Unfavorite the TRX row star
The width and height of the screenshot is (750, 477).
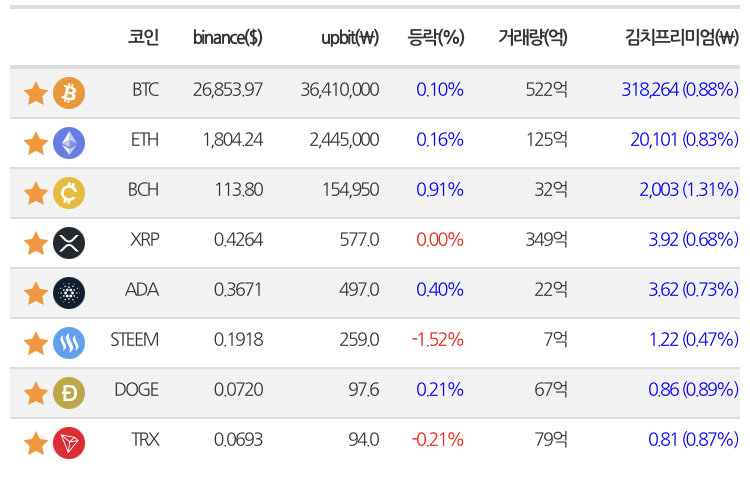tap(36, 444)
